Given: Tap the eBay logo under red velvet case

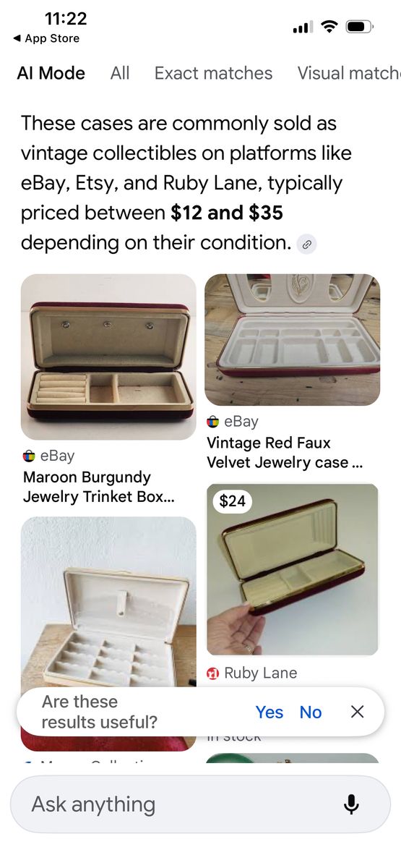Looking at the screenshot, I should (212, 422).
